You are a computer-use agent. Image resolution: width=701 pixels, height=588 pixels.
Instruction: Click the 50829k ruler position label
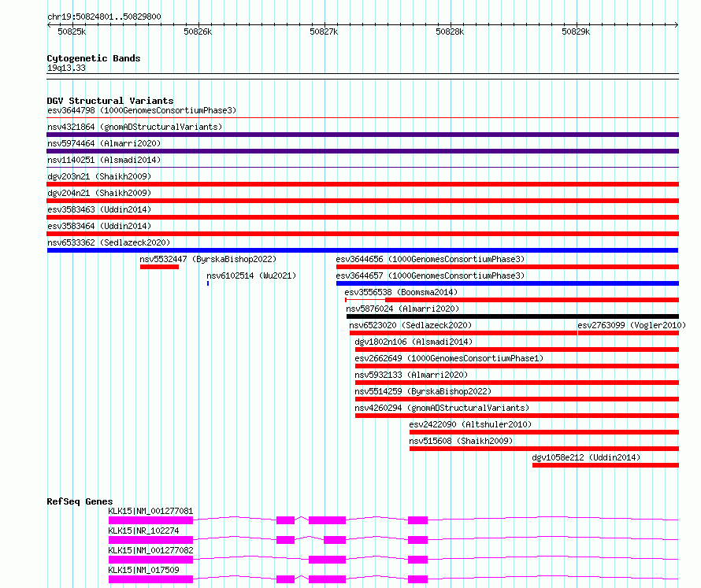tap(577, 31)
